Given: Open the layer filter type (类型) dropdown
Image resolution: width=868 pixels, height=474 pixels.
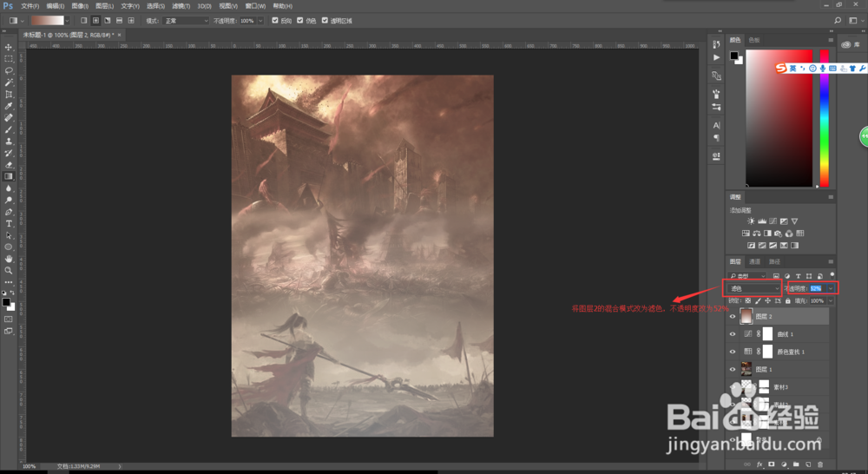Looking at the screenshot, I should pyautogui.click(x=747, y=276).
